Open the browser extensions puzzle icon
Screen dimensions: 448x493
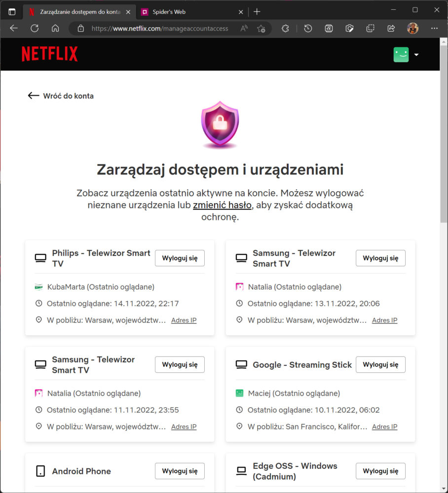point(285,29)
